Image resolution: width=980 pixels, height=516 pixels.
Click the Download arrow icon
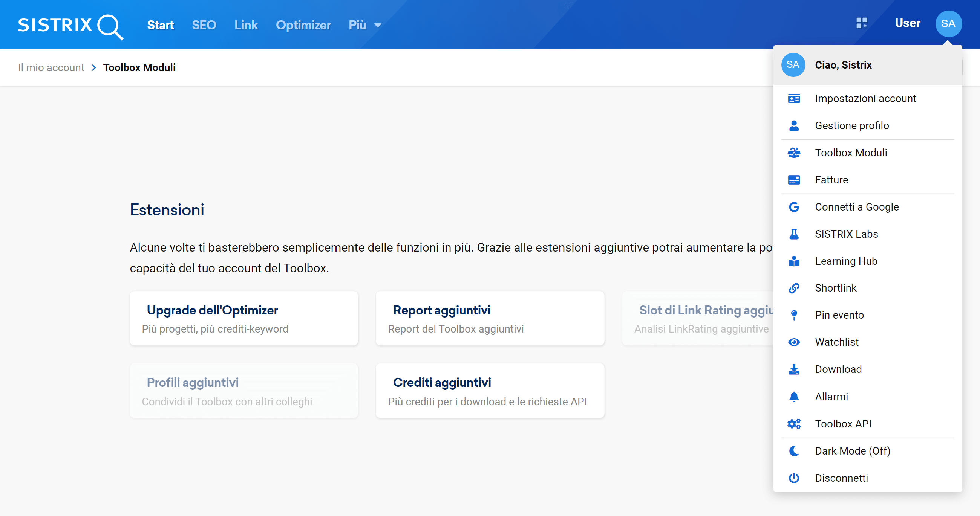click(x=794, y=369)
